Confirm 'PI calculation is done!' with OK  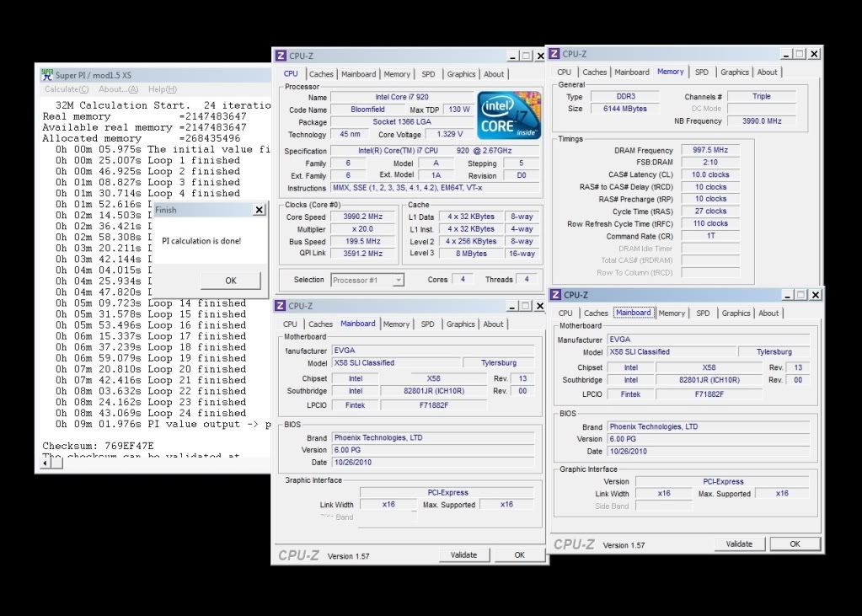point(230,281)
